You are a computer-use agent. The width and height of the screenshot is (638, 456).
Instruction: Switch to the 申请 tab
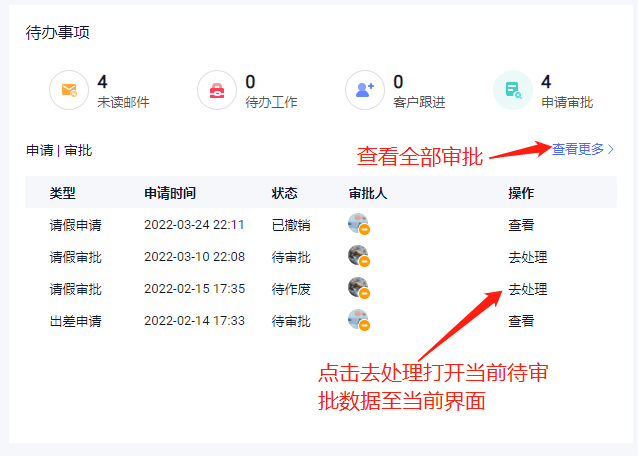40,151
